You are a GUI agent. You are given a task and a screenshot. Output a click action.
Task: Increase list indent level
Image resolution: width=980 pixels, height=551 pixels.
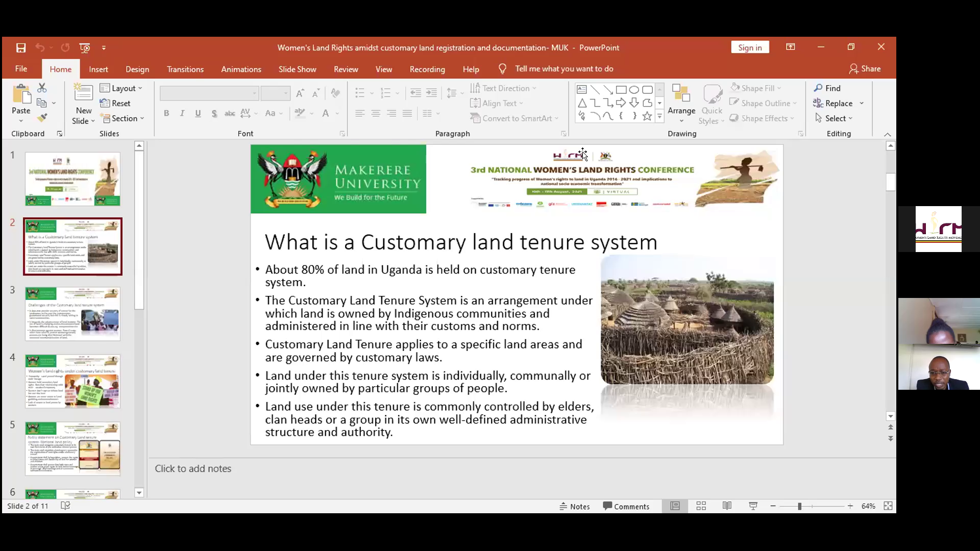[x=432, y=93]
